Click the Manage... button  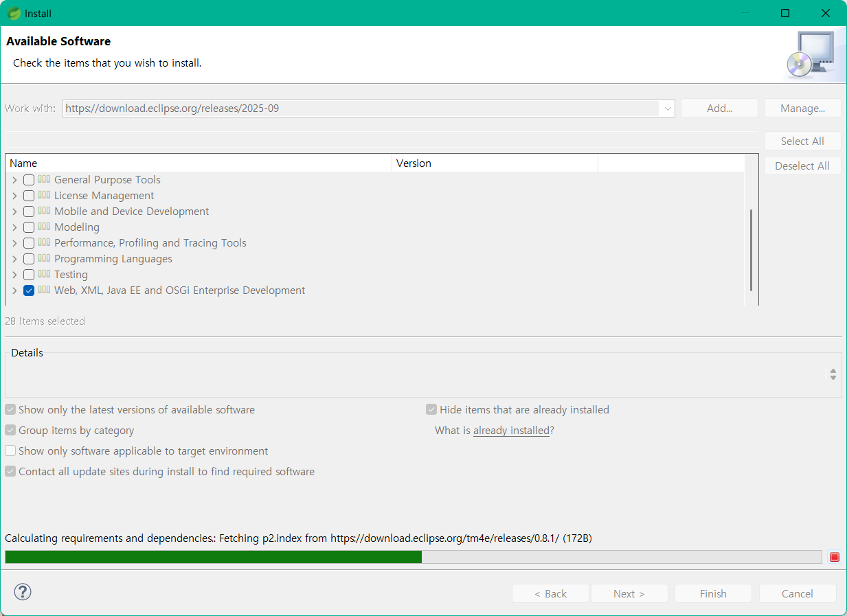coord(803,109)
